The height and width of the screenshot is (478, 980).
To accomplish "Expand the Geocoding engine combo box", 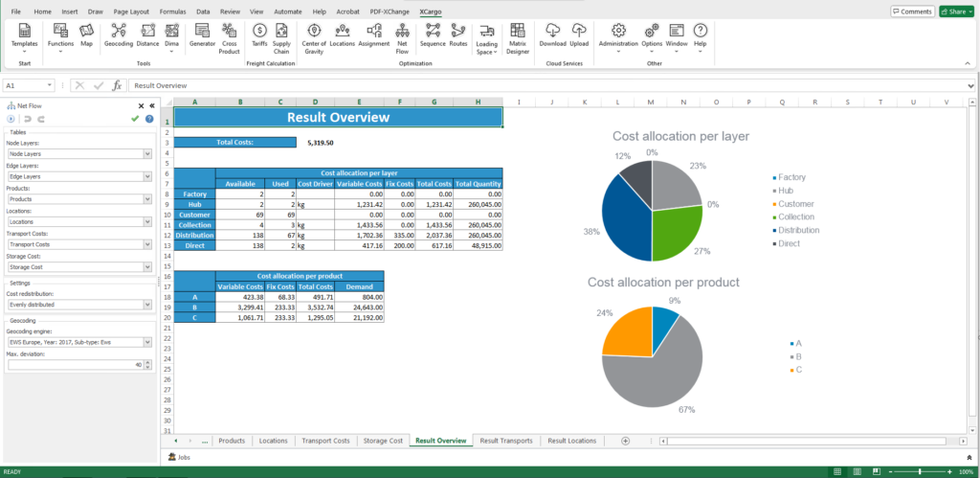I will pos(147,341).
